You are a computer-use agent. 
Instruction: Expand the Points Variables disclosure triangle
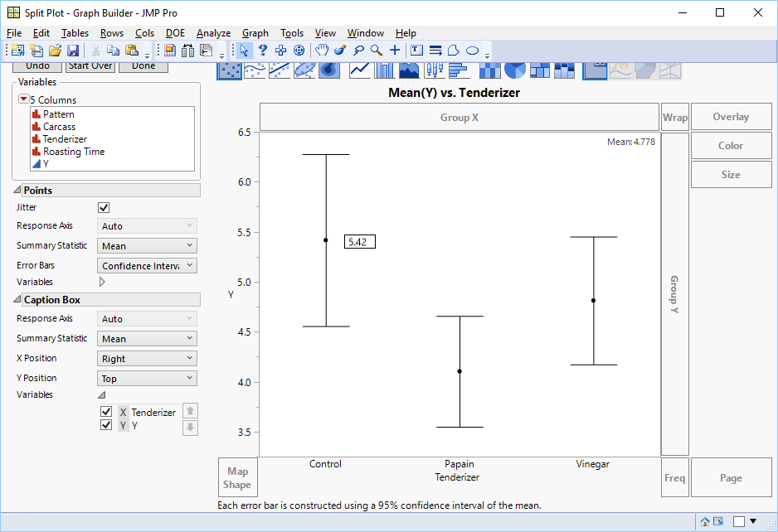click(102, 282)
